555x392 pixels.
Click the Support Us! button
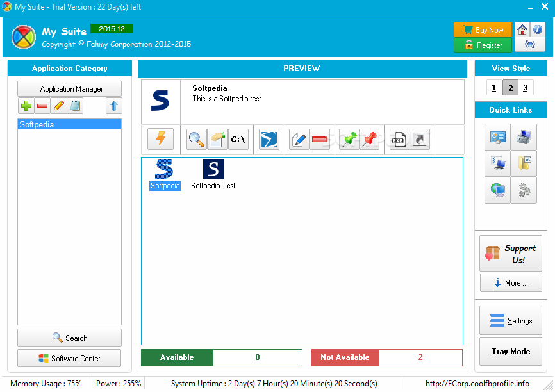coord(510,254)
